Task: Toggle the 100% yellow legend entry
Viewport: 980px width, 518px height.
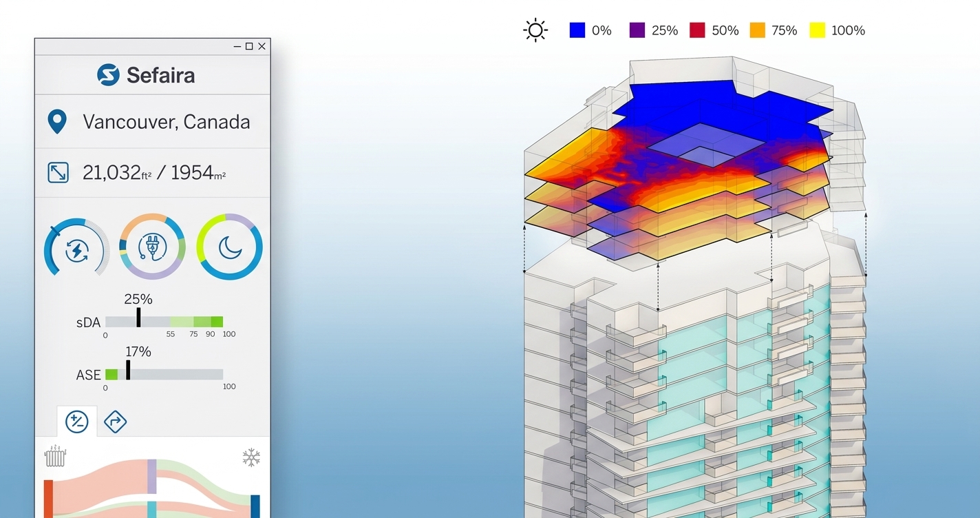Action: click(x=819, y=30)
